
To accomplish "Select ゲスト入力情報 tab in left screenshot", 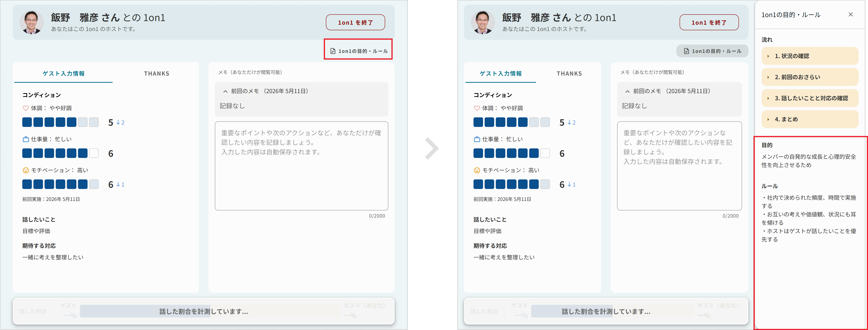I will tap(63, 73).
